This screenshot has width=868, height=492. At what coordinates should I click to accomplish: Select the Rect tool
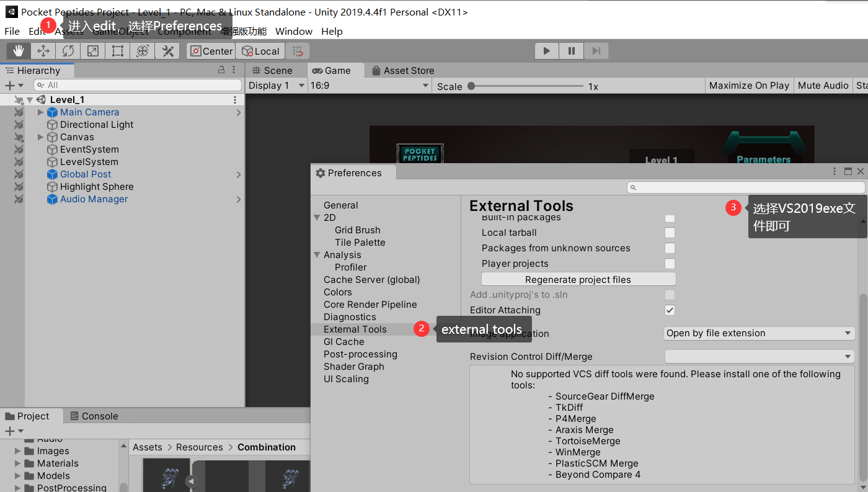pos(118,51)
